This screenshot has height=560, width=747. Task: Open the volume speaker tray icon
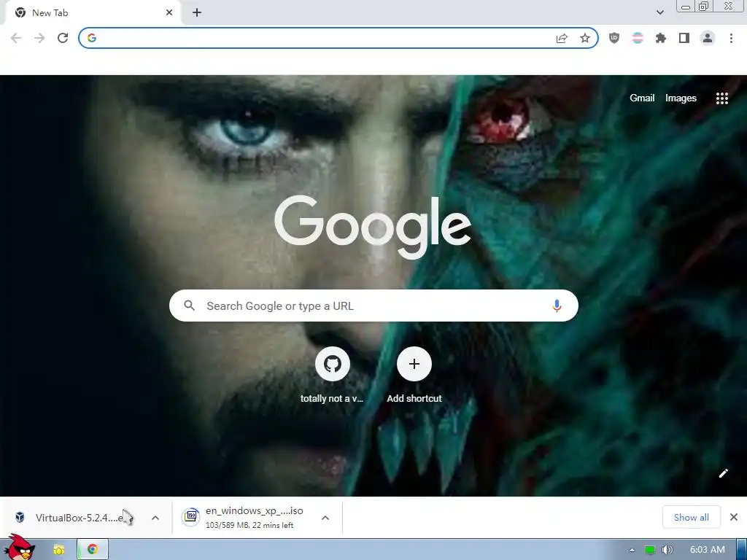(667, 550)
